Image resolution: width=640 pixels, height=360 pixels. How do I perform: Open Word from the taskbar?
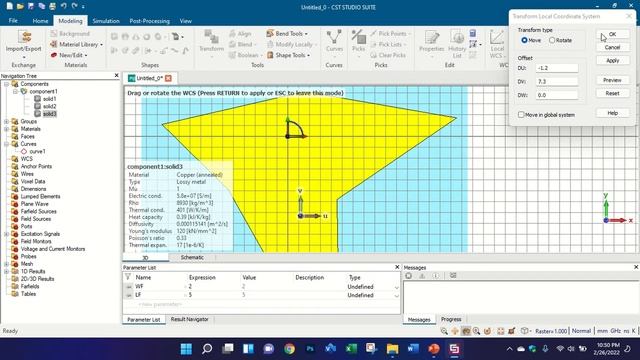point(413,349)
